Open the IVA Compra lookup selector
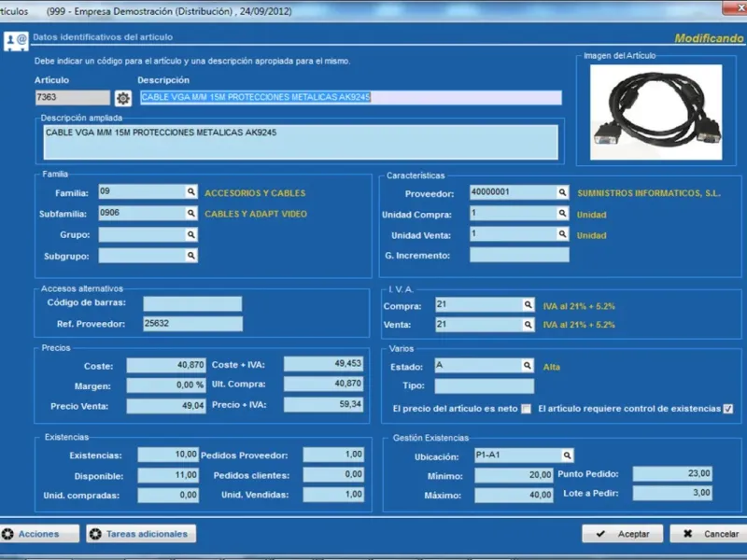The width and height of the screenshot is (747, 560). [528, 305]
